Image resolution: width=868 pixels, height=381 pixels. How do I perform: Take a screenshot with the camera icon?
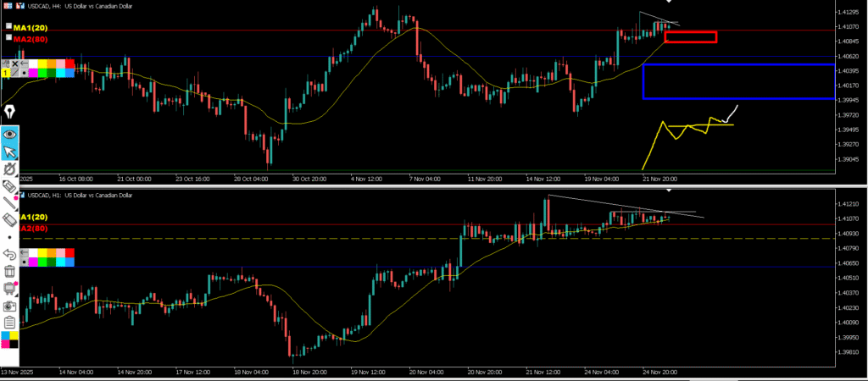tap(9, 306)
